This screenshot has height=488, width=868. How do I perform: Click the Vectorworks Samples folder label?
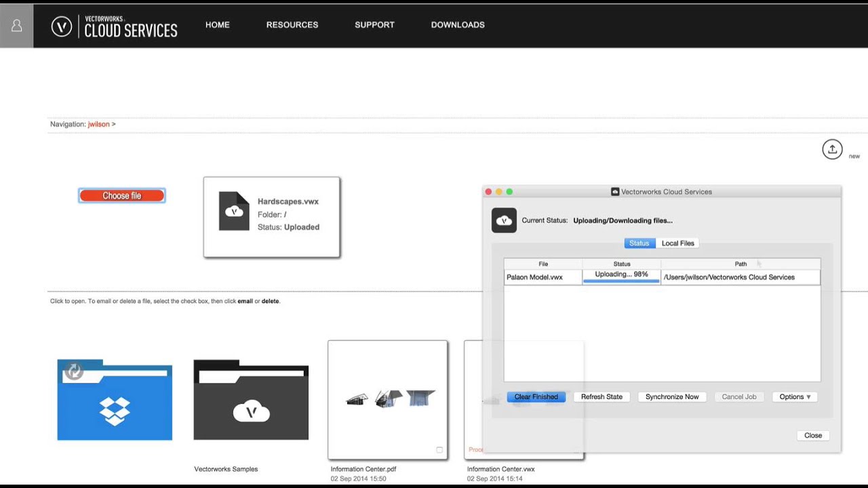[226, 469]
